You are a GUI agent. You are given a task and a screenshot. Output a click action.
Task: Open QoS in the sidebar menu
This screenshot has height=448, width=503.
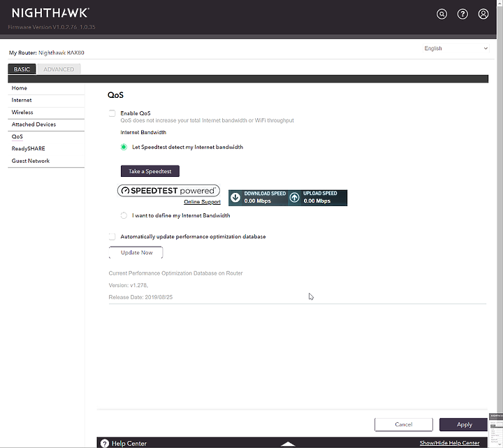click(17, 136)
